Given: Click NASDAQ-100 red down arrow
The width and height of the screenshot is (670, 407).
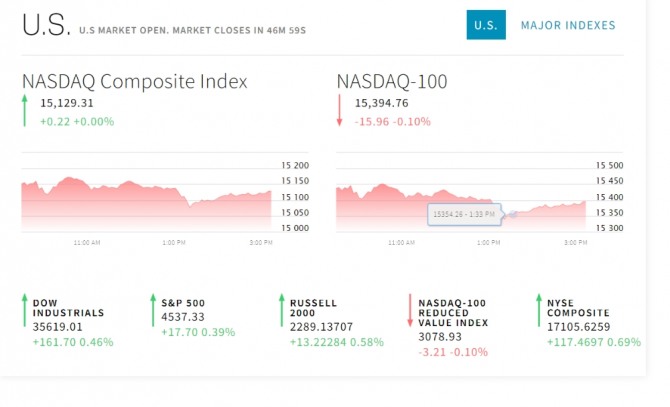Looking at the screenshot, I should [x=340, y=110].
